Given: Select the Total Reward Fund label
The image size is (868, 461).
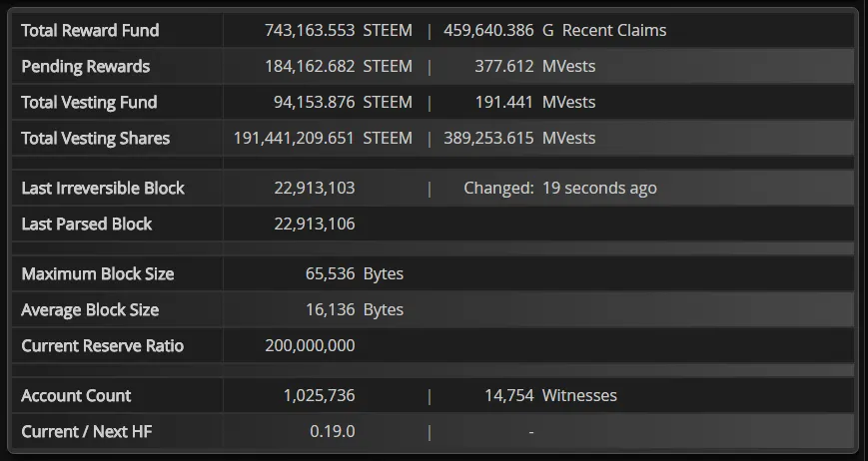Looking at the screenshot, I should pyautogui.click(x=90, y=30).
